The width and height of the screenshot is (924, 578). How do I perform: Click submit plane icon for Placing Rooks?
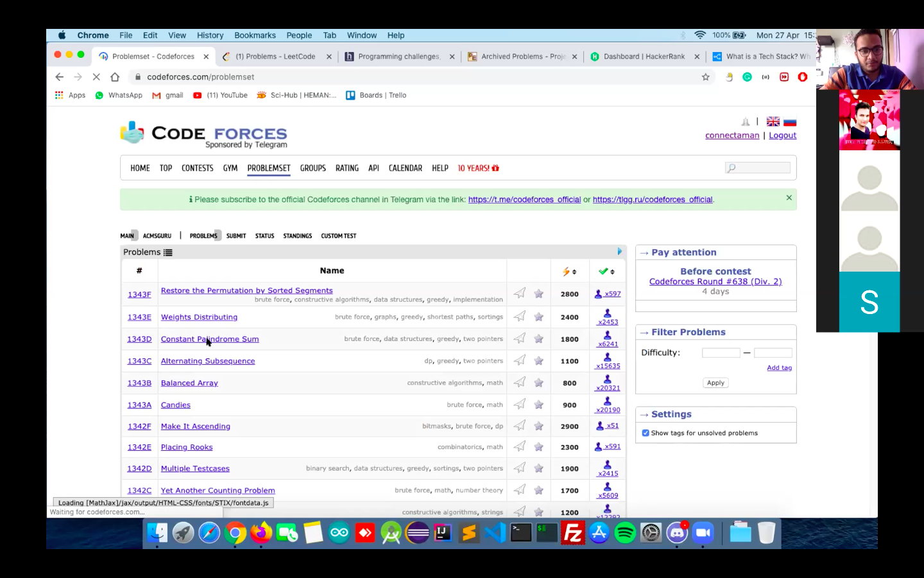coord(520,446)
